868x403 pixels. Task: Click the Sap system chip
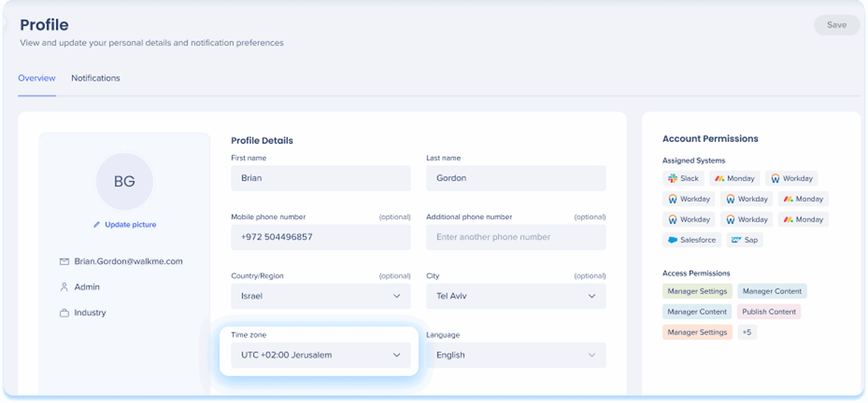[745, 240]
